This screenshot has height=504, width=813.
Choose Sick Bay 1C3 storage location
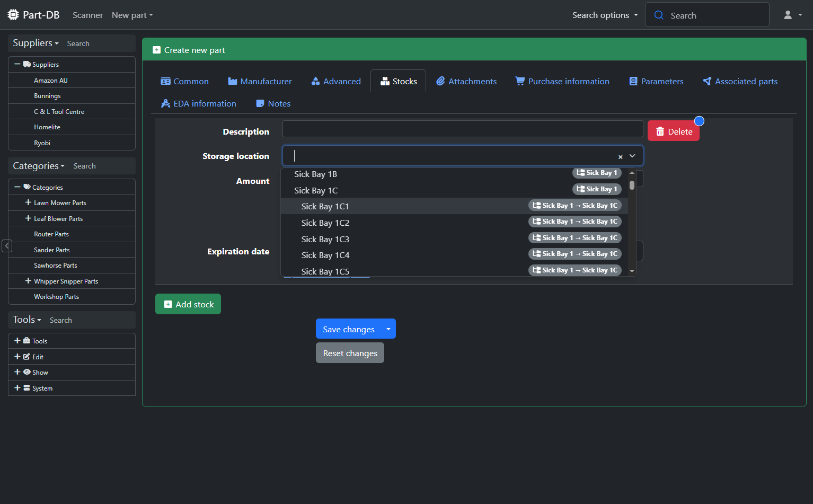click(454, 239)
